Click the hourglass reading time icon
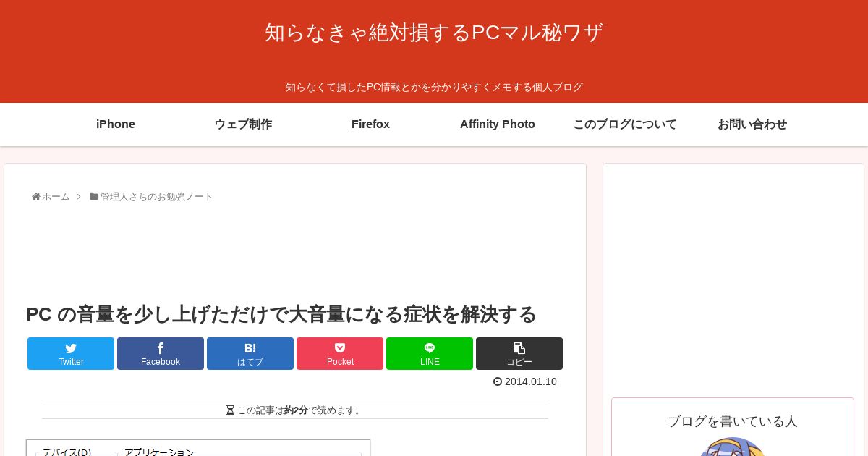This screenshot has width=868, height=456. [x=230, y=410]
